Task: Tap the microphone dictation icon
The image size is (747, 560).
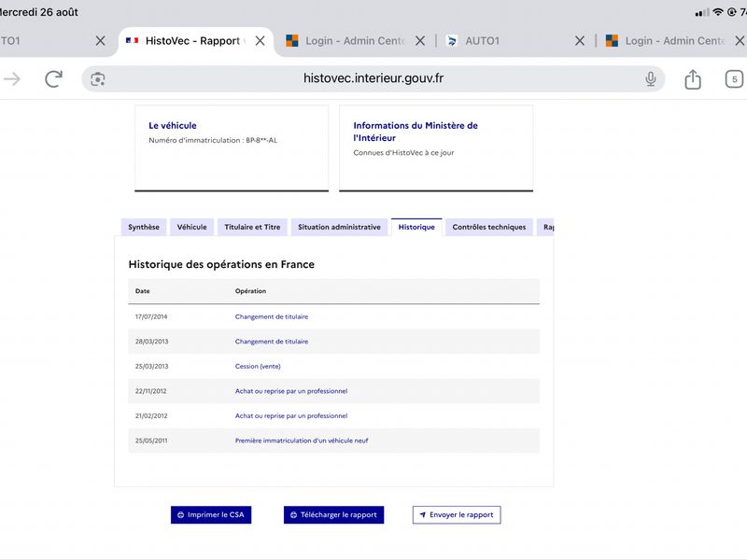Action: tap(650, 78)
